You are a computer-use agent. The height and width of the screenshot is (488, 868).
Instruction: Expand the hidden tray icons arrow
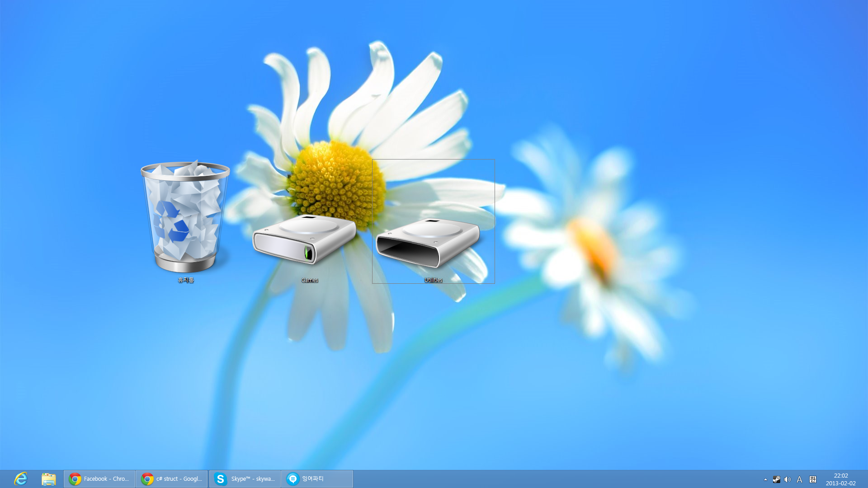click(765, 479)
